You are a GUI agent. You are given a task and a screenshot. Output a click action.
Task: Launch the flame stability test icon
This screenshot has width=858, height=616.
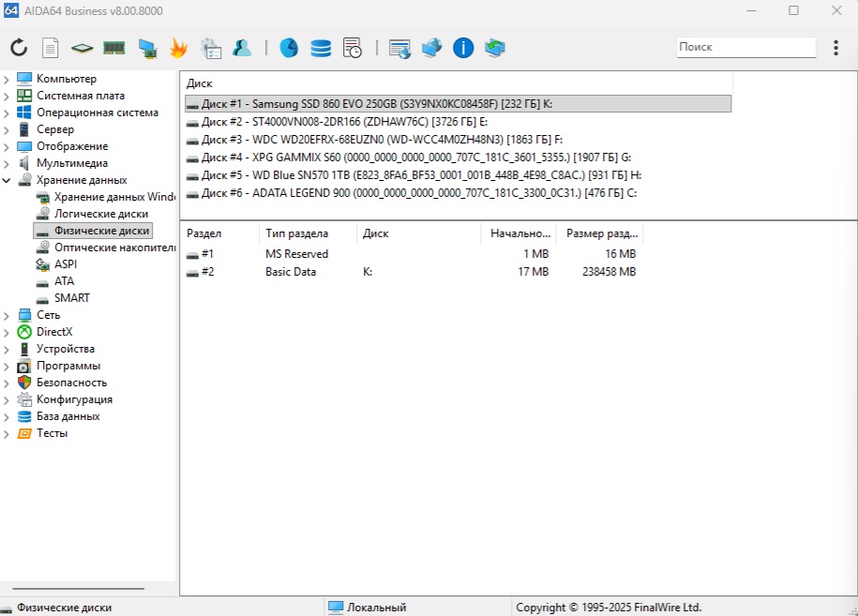tap(178, 48)
